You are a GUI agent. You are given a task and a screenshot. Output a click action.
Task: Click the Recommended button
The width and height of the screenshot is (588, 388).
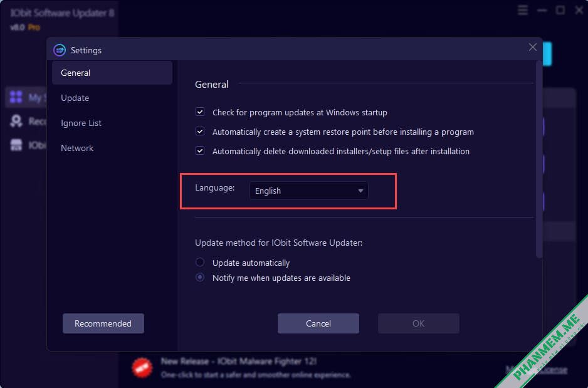point(103,323)
